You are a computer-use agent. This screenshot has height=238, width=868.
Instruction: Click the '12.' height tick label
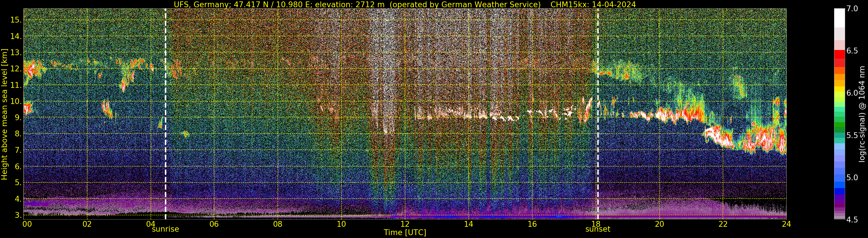tap(16, 69)
